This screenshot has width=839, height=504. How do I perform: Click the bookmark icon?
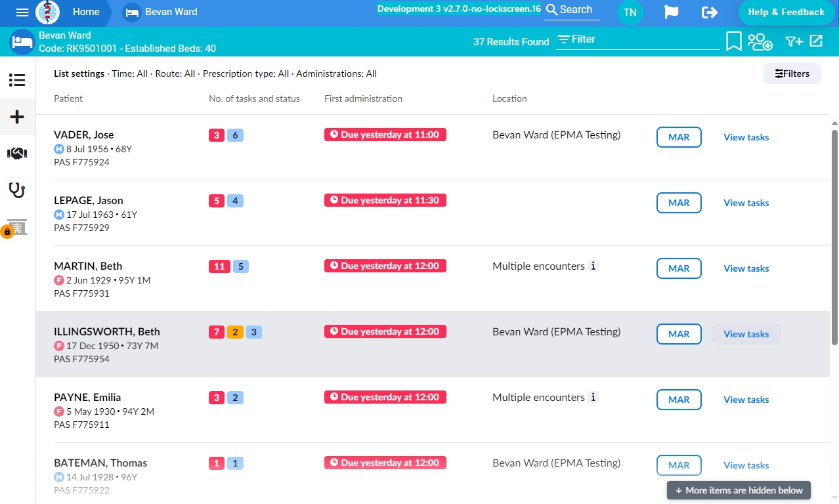pyautogui.click(x=734, y=41)
